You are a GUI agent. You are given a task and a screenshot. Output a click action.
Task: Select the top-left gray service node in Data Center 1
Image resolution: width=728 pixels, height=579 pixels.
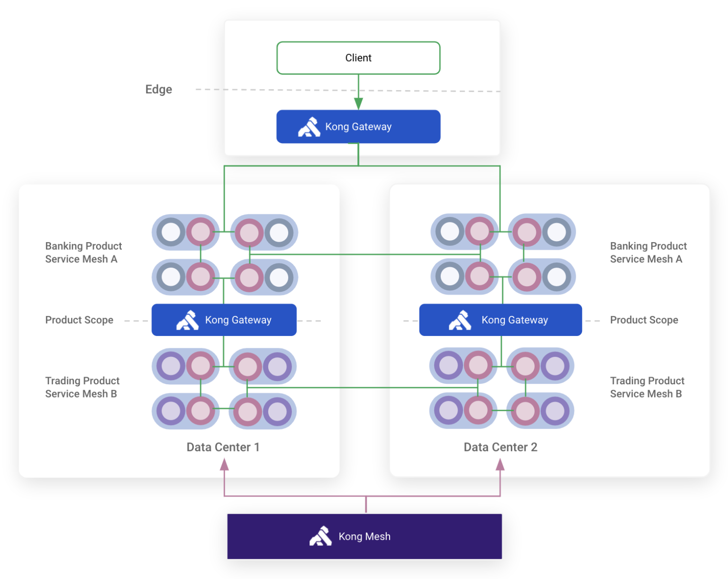(171, 232)
